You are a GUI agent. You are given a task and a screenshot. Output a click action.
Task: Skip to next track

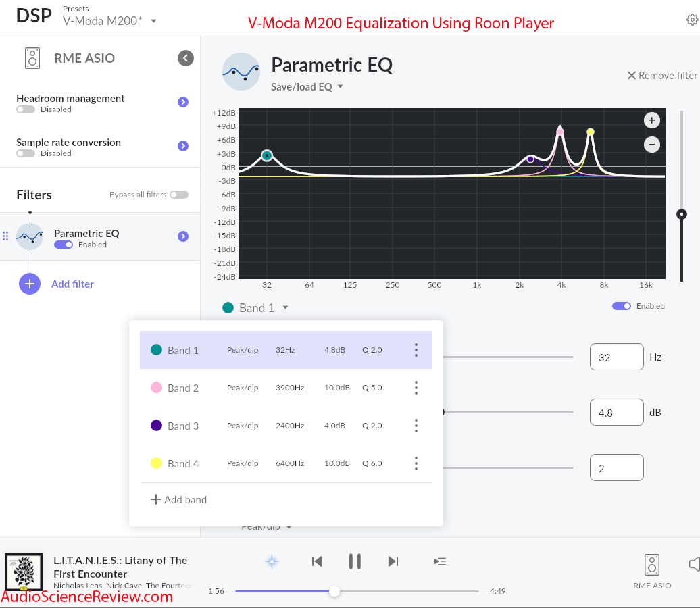(x=393, y=561)
